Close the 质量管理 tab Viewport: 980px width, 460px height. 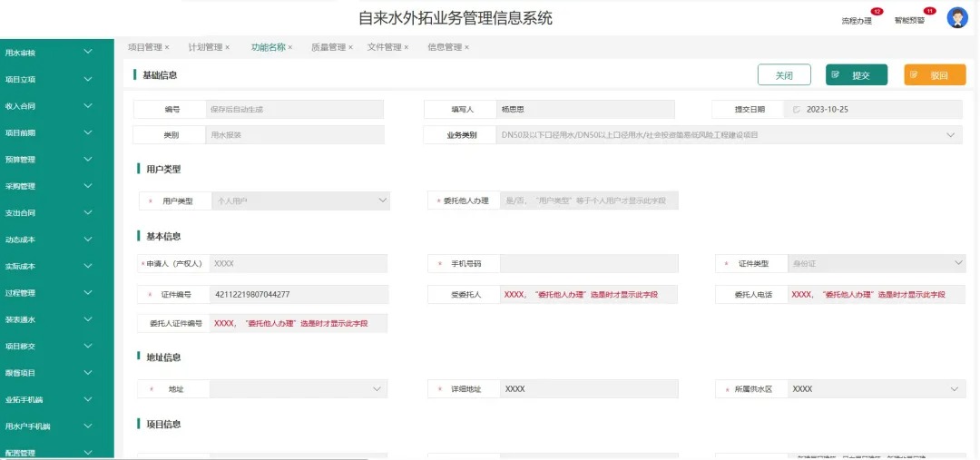pyautogui.click(x=350, y=47)
